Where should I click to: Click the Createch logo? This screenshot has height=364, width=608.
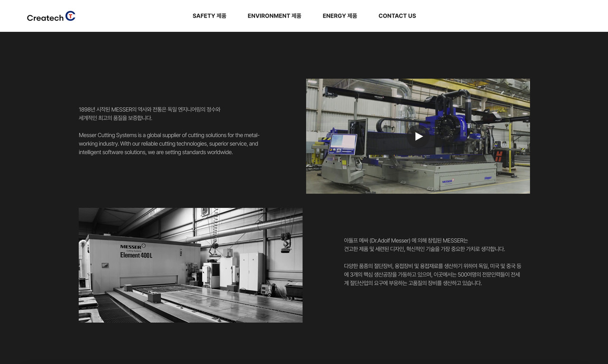click(51, 16)
